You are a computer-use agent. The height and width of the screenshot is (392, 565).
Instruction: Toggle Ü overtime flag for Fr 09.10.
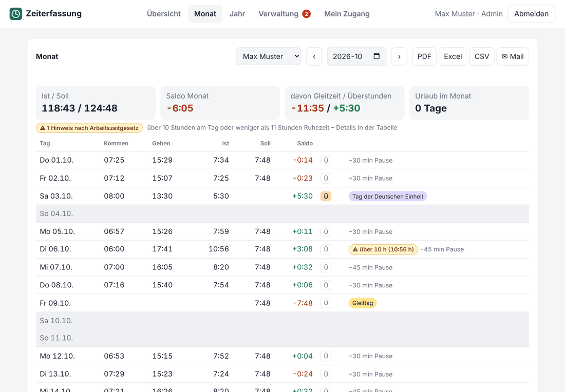click(326, 303)
